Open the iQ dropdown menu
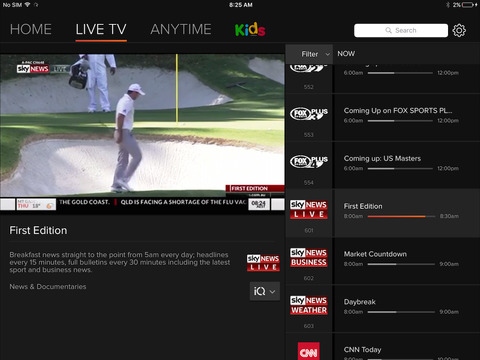Viewport: 480px width, 360px height. (265, 291)
